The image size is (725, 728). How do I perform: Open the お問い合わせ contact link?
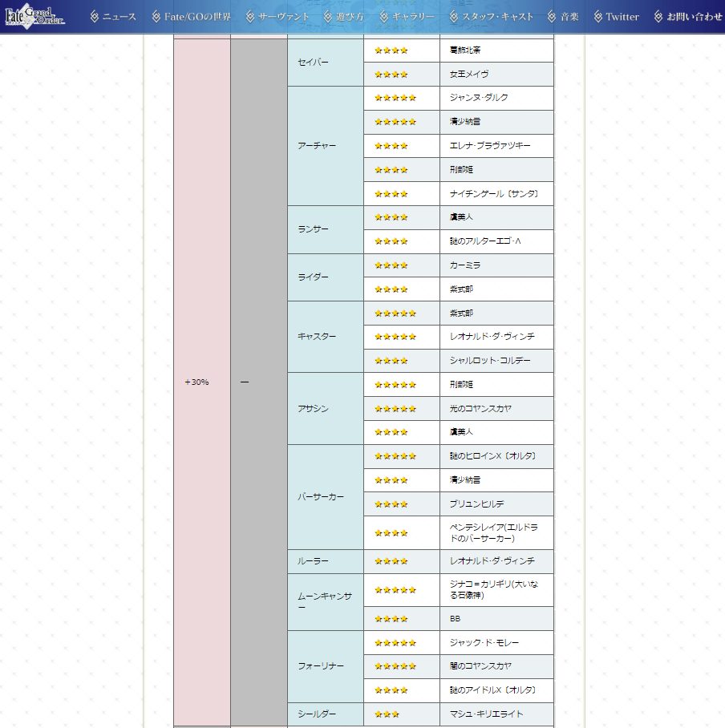[x=694, y=17]
